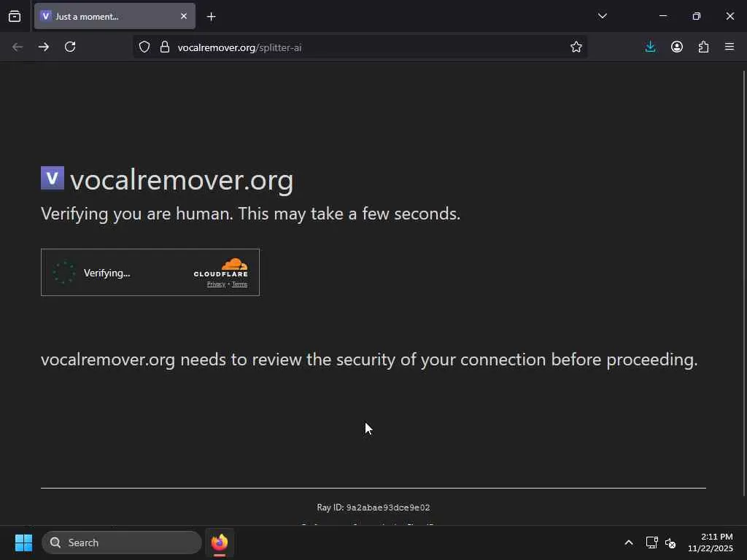Click the 'vocalremover.org' page heading
This screenshot has width=747, height=560.
(x=182, y=181)
